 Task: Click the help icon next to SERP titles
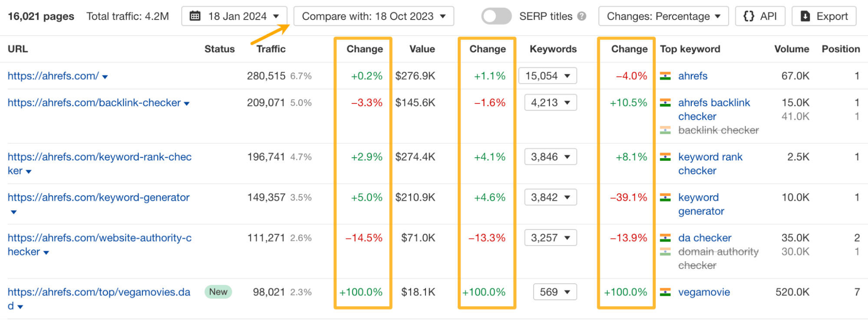(x=582, y=17)
